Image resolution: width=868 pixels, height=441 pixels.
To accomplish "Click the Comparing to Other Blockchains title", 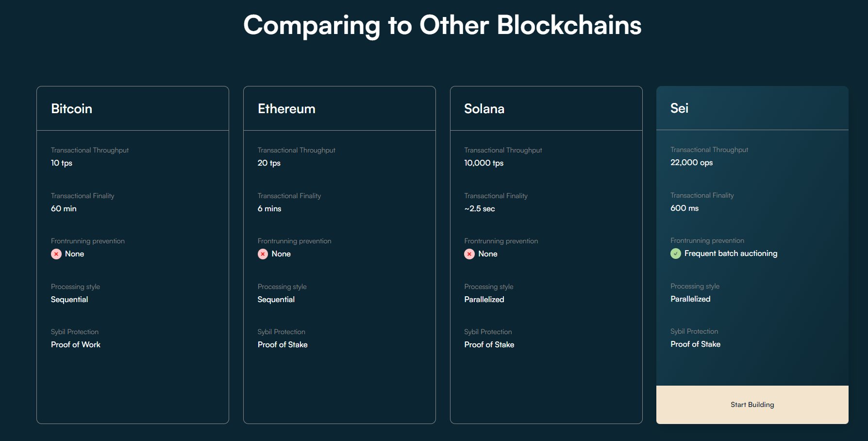I will tap(442, 25).
